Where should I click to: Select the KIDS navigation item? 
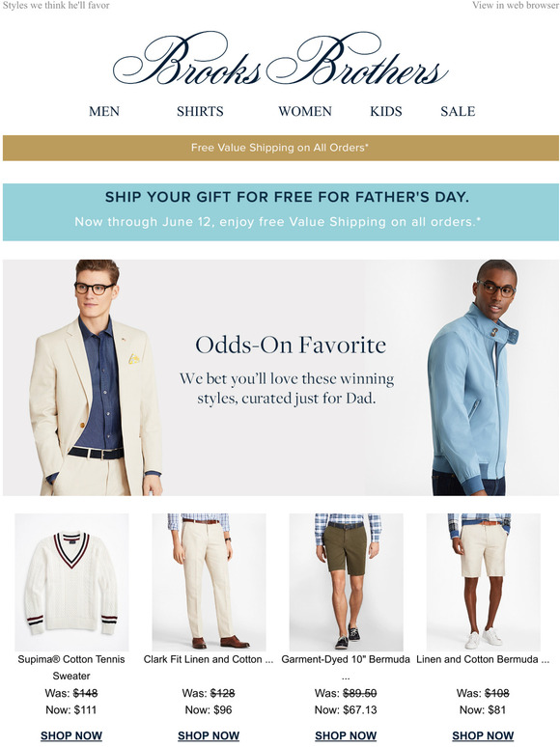pos(386,112)
